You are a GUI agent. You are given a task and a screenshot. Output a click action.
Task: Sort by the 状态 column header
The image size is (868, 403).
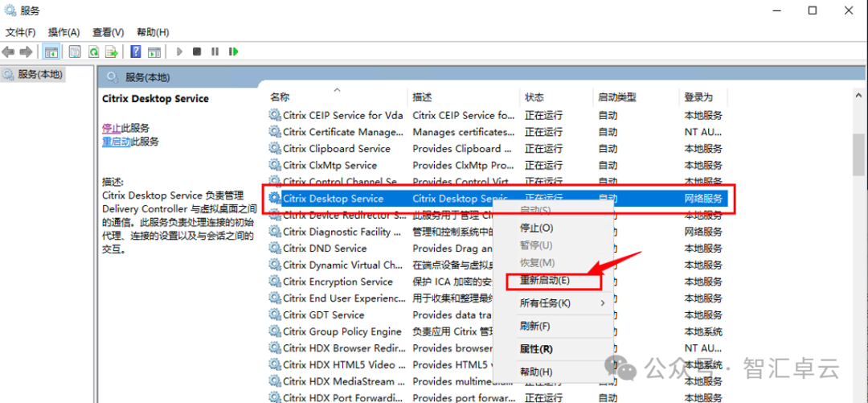pyautogui.click(x=556, y=97)
